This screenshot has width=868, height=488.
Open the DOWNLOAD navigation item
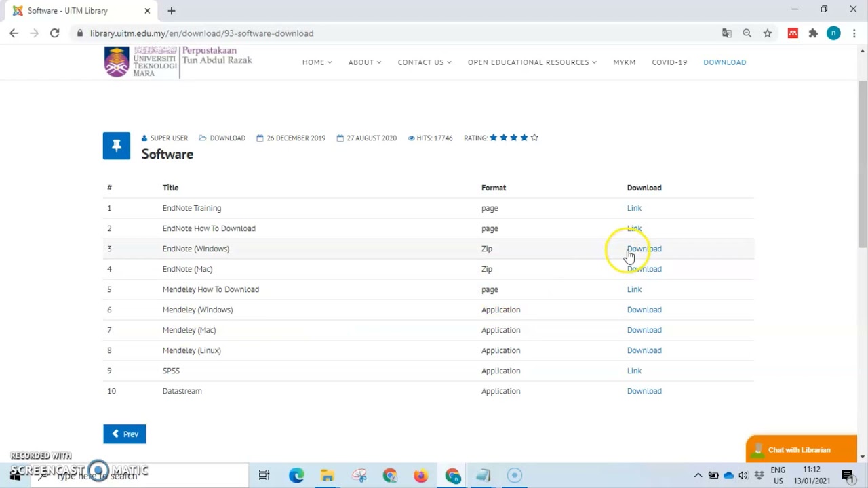point(725,62)
